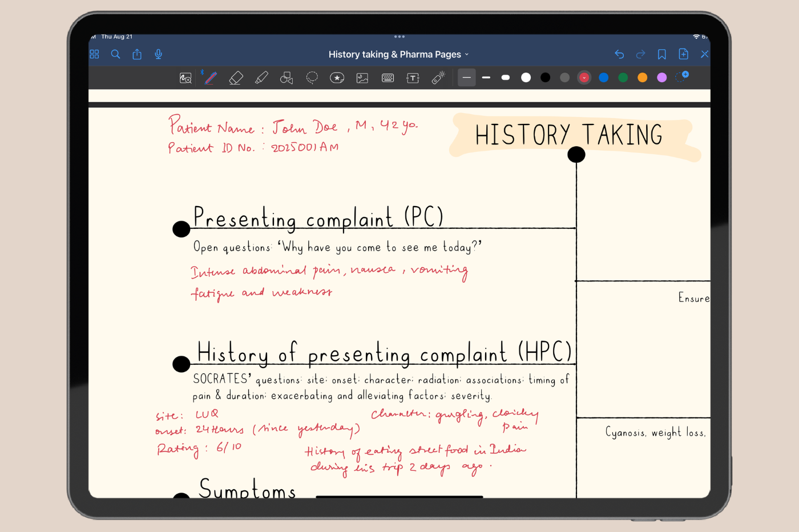Toggle bookmark for this page
799x532 pixels.
[661, 54]
